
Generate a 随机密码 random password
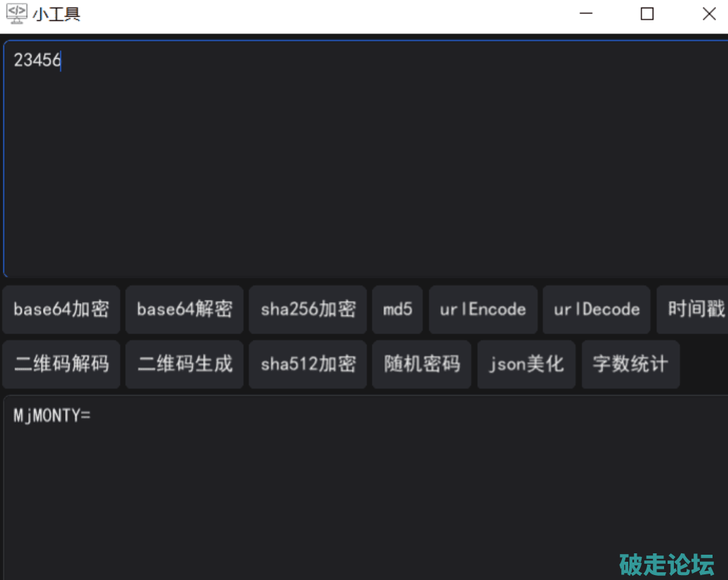point(422,364)
